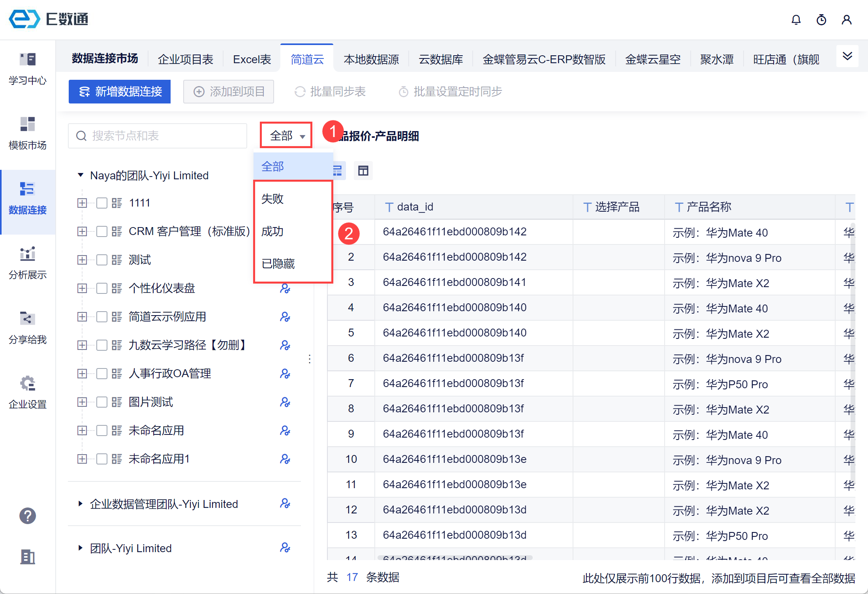
Task: Open 分析展示 sidebar section
Action: 28,263
